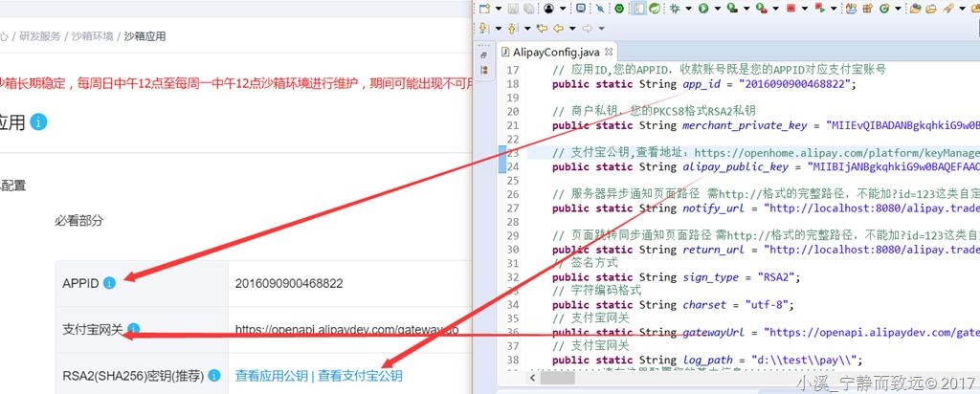The height and width of the screenshot is (394, 980).
Task: Click the Previous Annotation up-arrow icon
Action: [513, 28]
